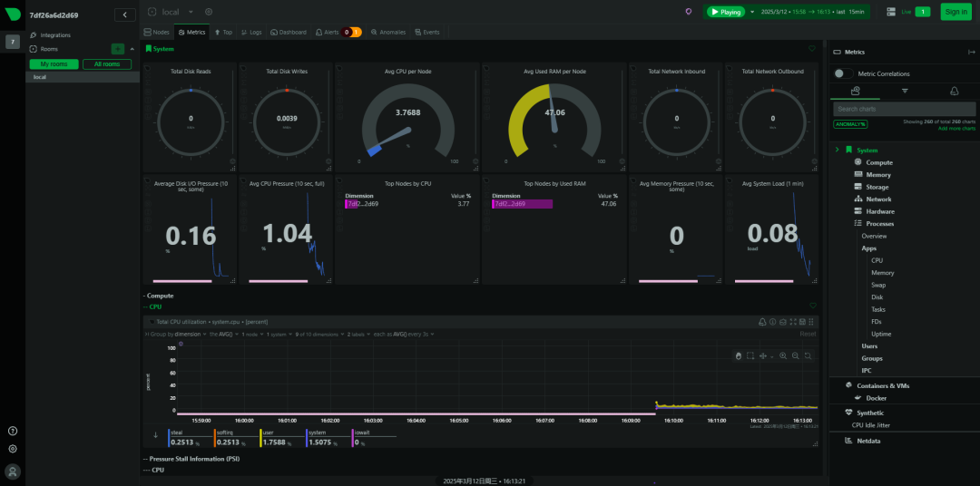The height and width of the screenshot is (486, 980).
Task: Click sort arrow beside chart legend
Action: pos(155,435)
